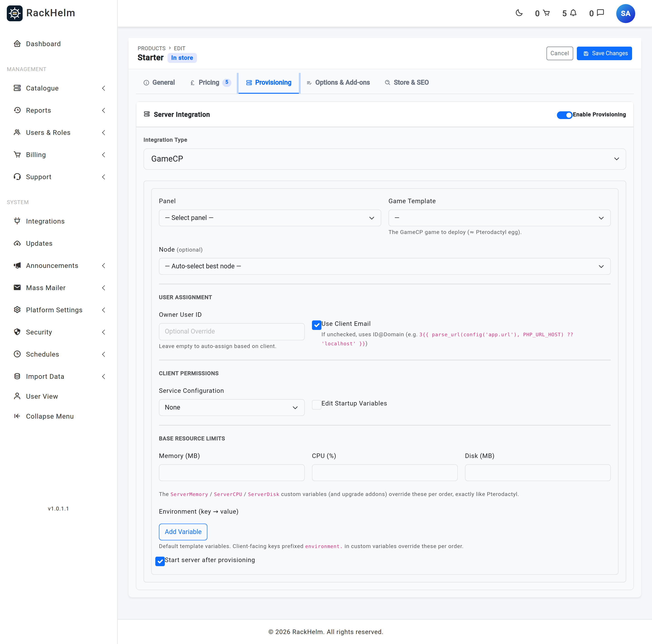Click the Owner User ID field
The width and height of the screenshot is (652, 644).
(232, 332)
